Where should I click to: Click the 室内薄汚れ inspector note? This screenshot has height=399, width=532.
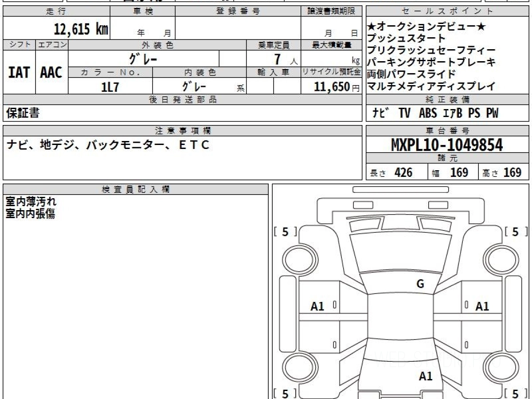click(31, 202)
